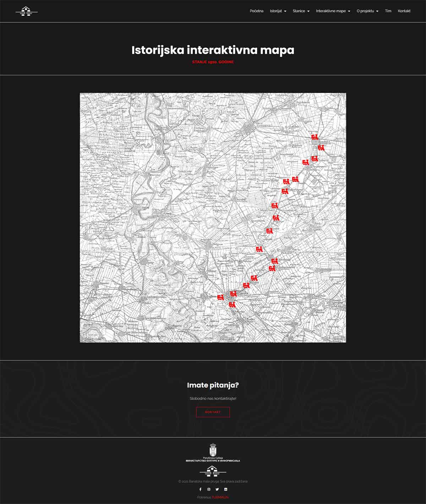Click the copyright 'Banatska mala pruga' text

pyautogui.click(x=204, y=482)
